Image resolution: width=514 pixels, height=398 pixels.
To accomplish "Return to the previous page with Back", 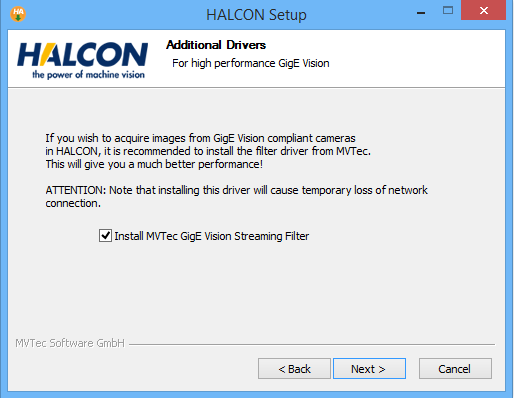I will (x=294, y=369).
